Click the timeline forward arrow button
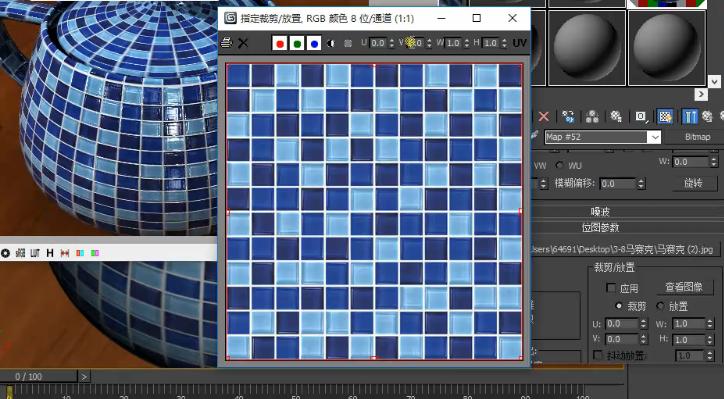Viewport: 724px width, 399px height. click(84, 377)
